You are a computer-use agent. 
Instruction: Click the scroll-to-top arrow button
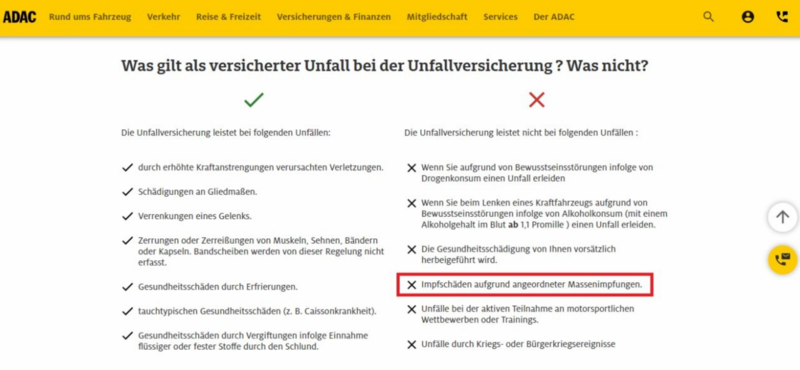[x=783, y=217]
